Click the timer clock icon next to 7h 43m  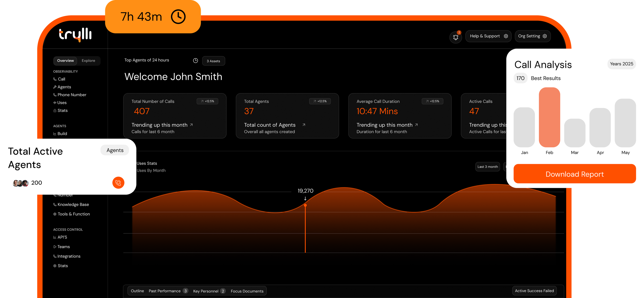coord(178,17)
